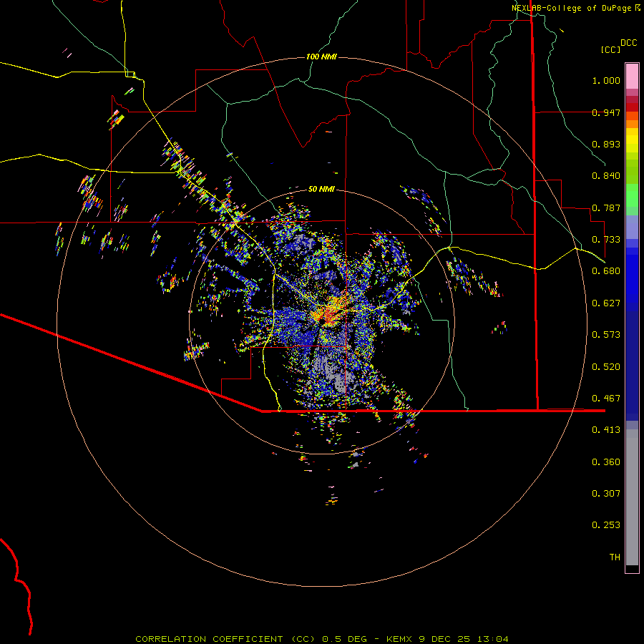Click the TH label at the scale bottom
The image size is (644, 644).
[615, 557]
